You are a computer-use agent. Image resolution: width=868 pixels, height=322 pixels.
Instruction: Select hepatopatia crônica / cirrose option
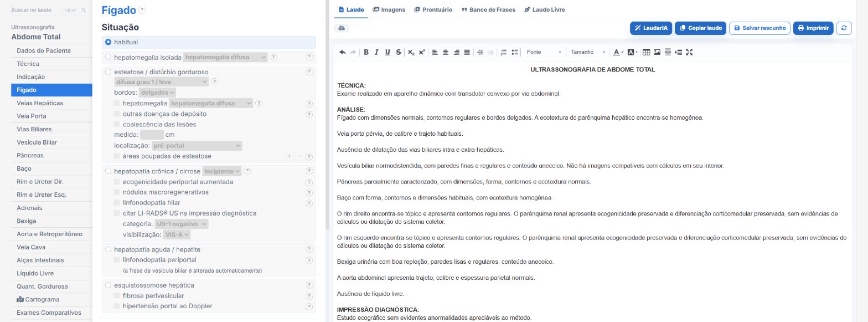click(108, 171)
